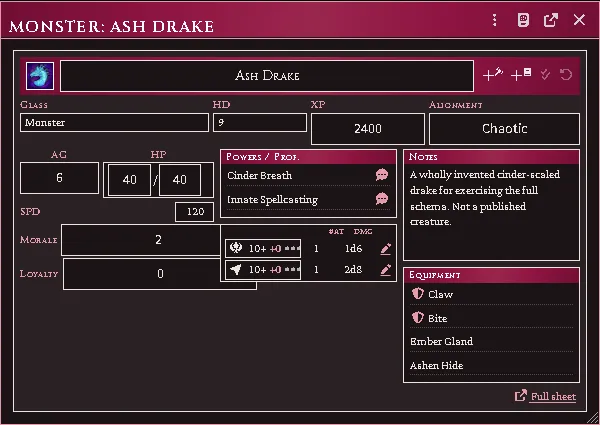Pop out the monster window
Image resolution: width=600 pixels, height=425 pixels.
pos(551,20)
